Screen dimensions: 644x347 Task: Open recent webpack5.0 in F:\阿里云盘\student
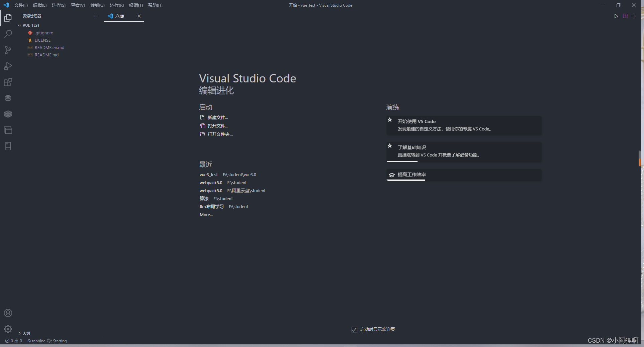coord(211,191)
